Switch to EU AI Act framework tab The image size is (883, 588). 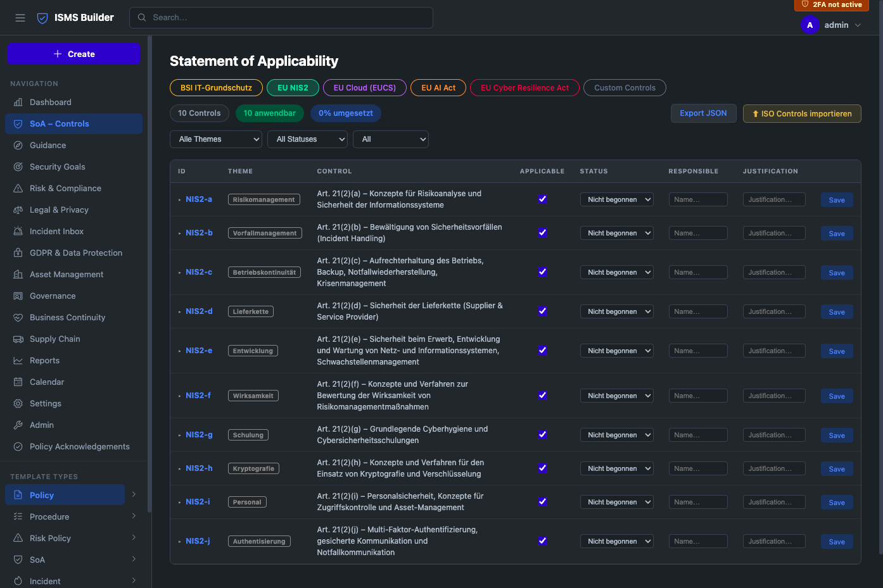tap(438, 88)
